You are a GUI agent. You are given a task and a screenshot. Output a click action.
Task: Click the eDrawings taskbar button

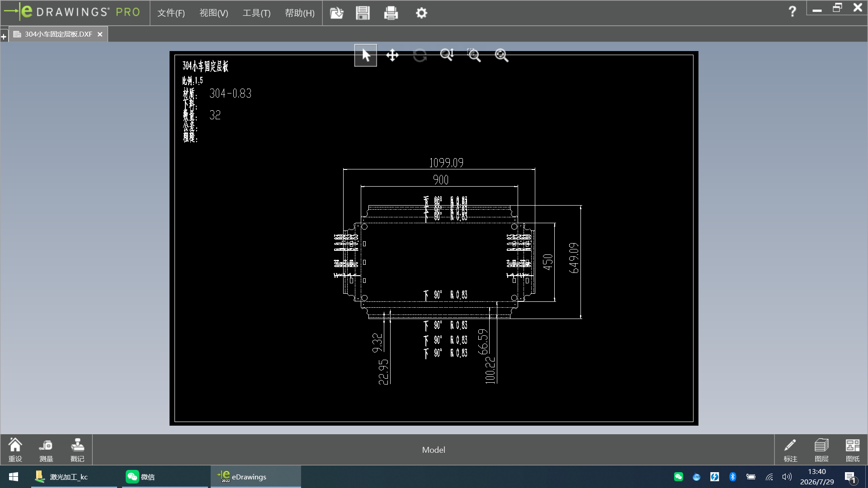(x=256, y=477)
